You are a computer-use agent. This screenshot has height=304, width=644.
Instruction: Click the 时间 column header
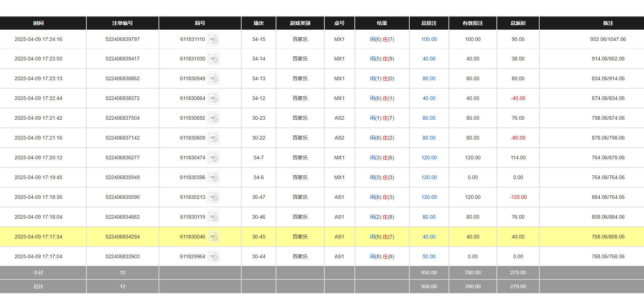[x=38, y=23]
